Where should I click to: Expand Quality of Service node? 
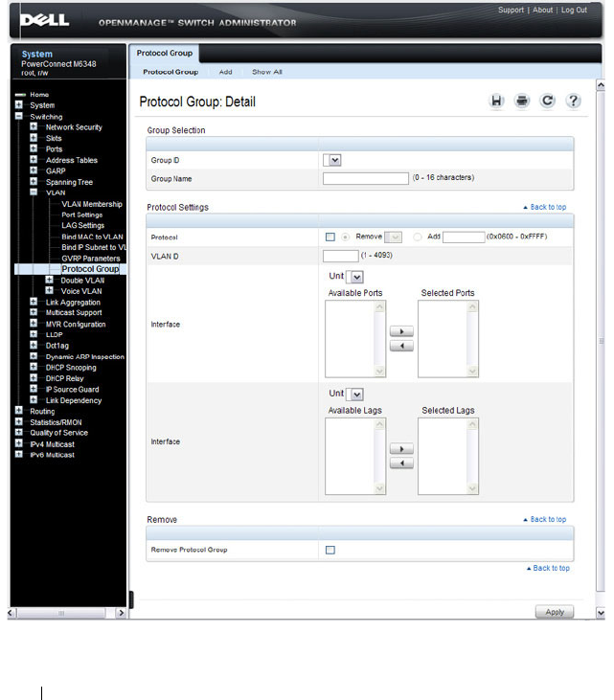click(19, 432)
